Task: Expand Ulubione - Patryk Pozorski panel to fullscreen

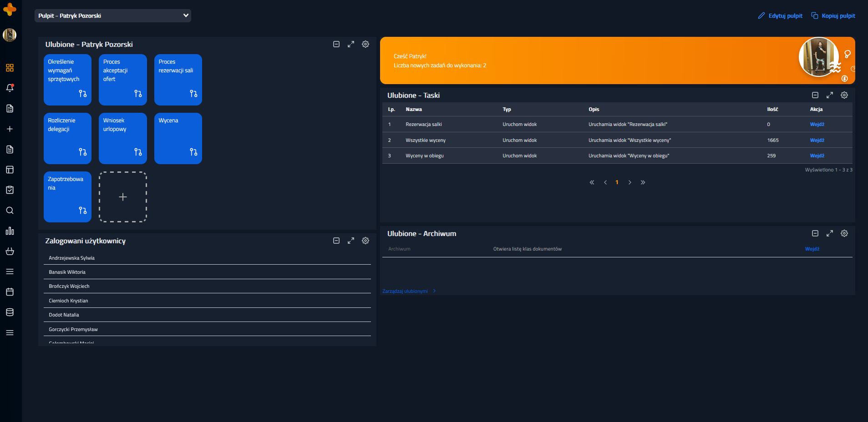Action: point(351,44)
